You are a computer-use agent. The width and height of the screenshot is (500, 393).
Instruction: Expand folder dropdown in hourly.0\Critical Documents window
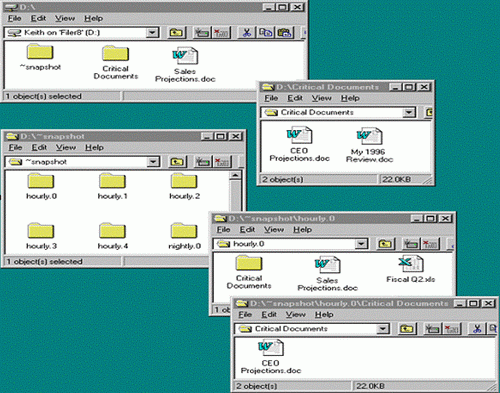point(383,329)
